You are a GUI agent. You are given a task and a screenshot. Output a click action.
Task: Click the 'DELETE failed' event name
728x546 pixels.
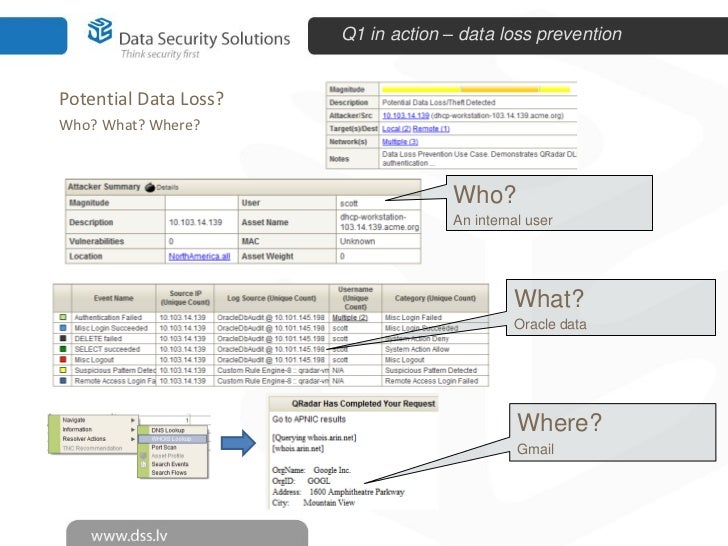point(98,338)
